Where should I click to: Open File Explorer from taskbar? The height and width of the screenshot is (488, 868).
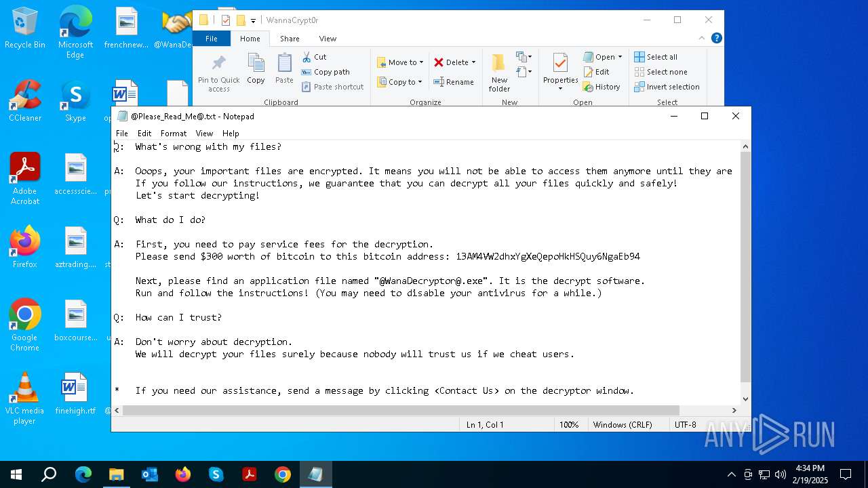tap(117, 474)
